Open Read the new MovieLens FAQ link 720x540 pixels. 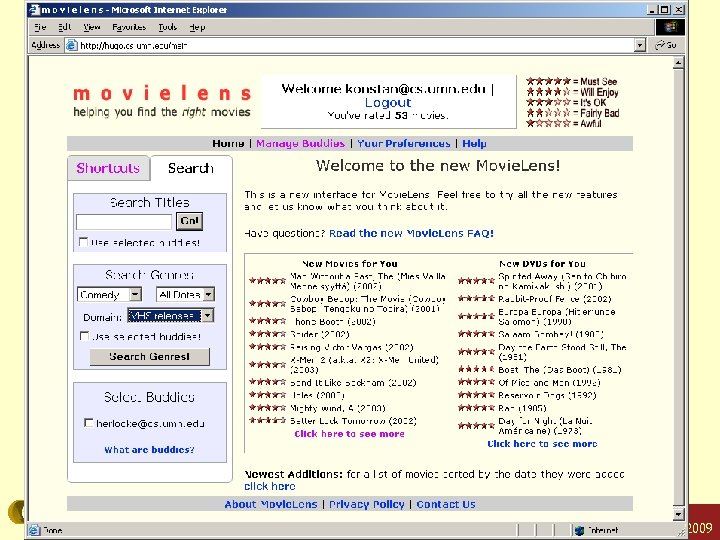tap(411, 233)
